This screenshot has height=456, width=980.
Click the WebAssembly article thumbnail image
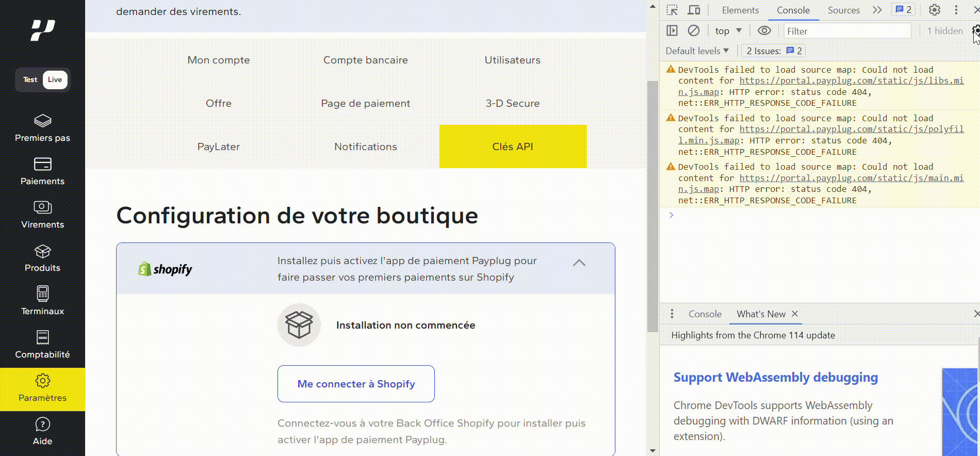[x=960, y=412]
